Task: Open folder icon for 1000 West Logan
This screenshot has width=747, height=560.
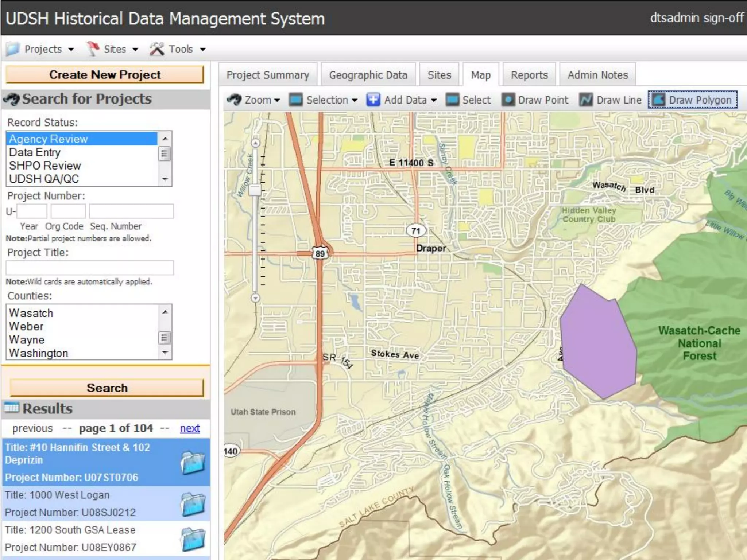Action: [193, 504]
